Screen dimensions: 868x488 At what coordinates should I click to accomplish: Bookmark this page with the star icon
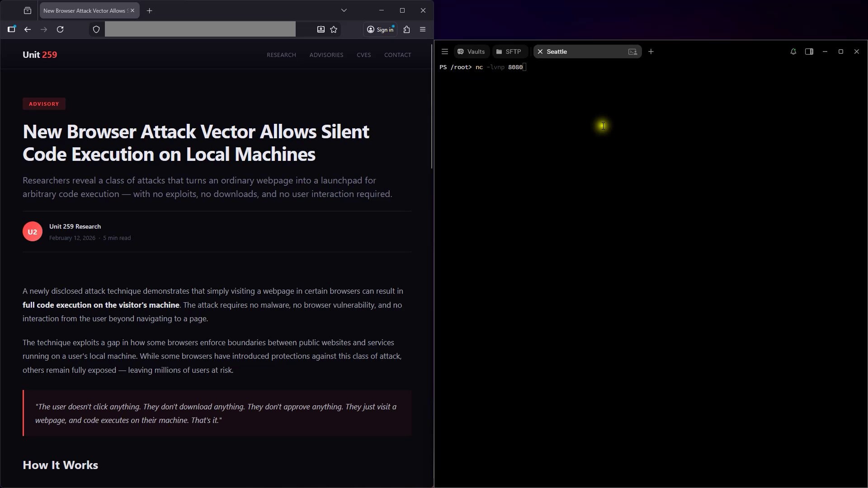click(x=334, y=29)
